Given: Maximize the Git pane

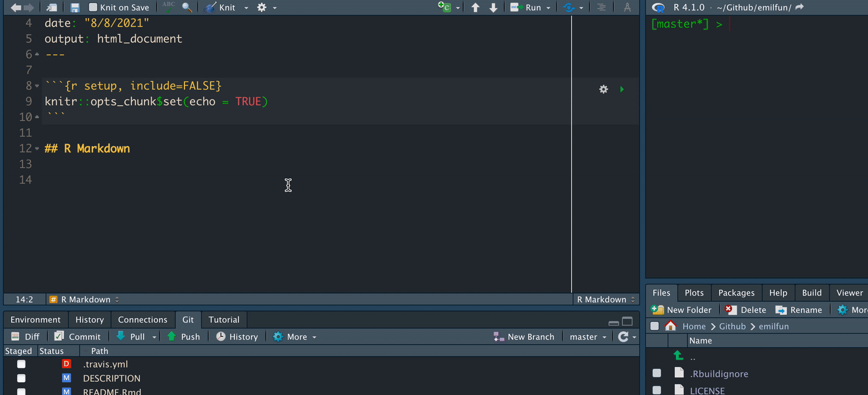Looking at the screenshot, I should 627,322.
